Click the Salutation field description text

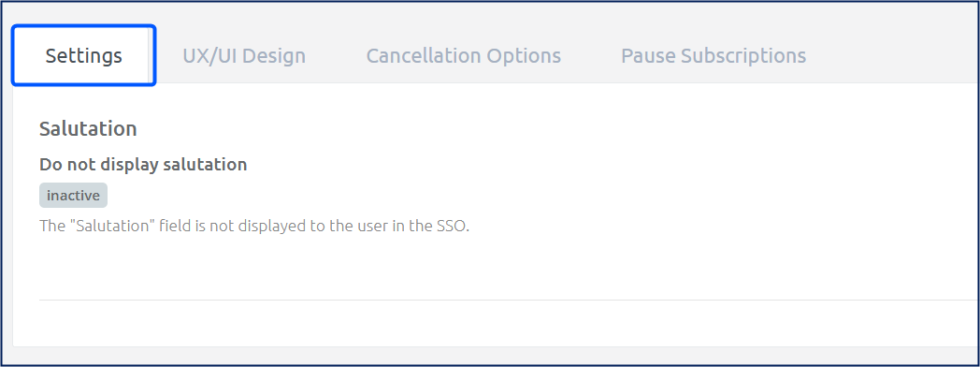254,226
